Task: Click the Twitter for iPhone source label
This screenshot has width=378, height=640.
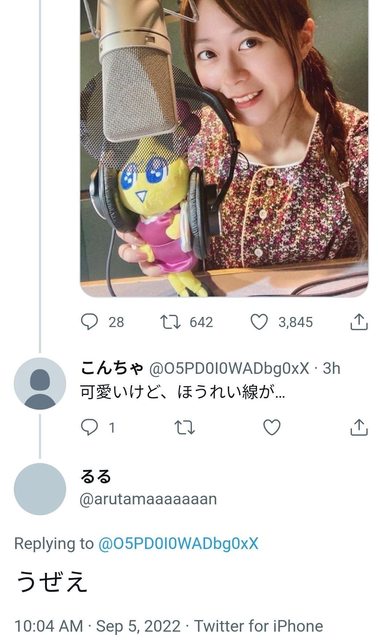Action: click(x=258, y=626)
